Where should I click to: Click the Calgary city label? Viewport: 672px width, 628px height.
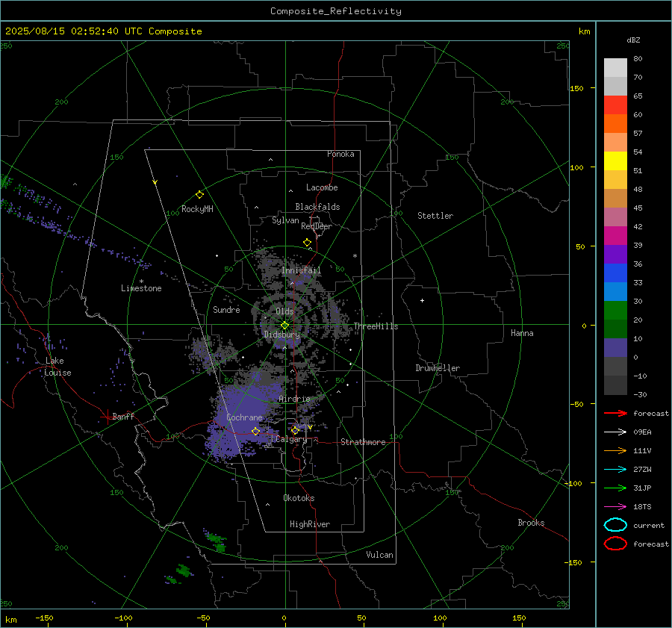[x=291, y=439]
